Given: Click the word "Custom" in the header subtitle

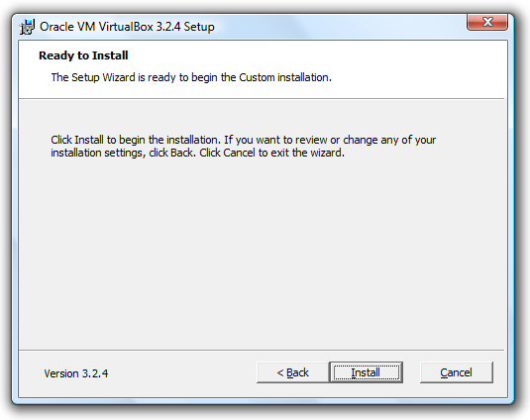Looking at the screenshot, I should click(x=257, y=77).
